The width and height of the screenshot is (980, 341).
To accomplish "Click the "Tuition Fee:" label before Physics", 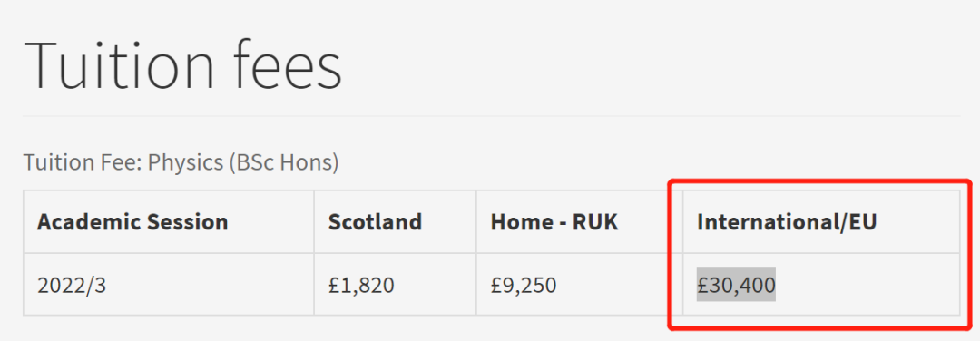I will click(x=83, y=162).
